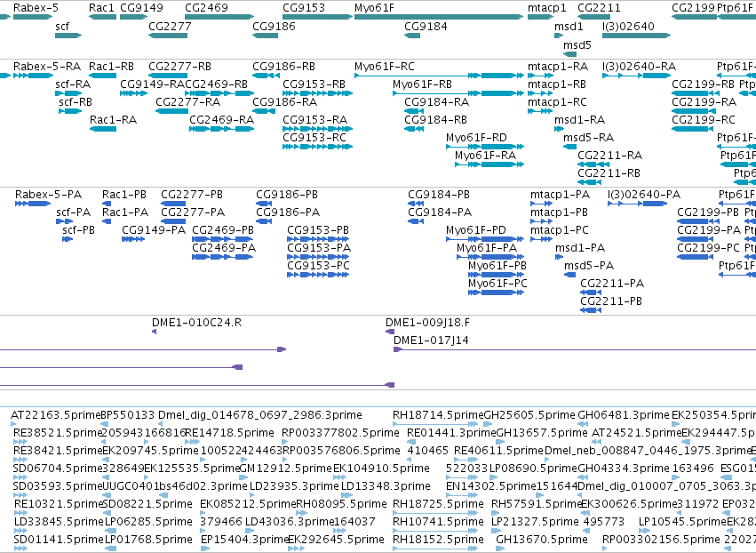Viewport: 756px width, 553px height.
Task: Click the LD23935.3prime EST label
Action: click(294, 486)
